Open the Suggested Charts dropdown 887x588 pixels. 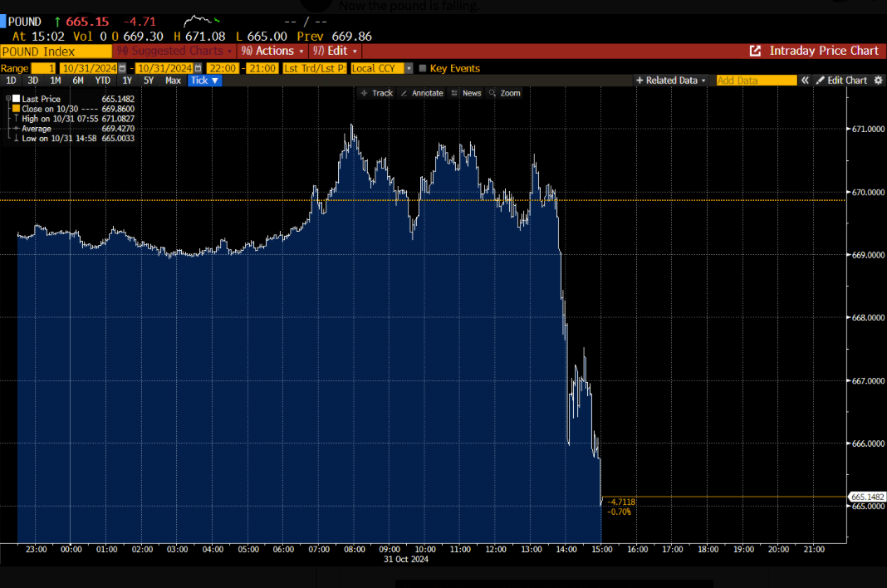coord(174,51)
